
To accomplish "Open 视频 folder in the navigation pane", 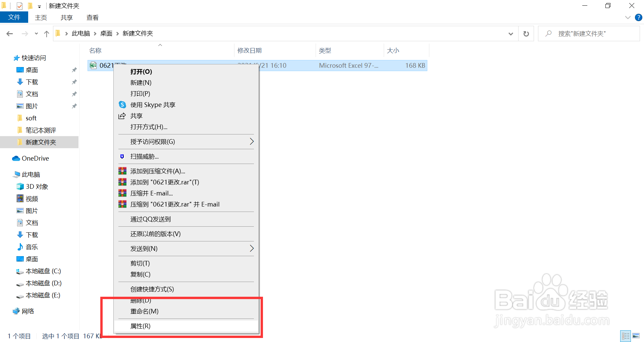I will (x=32, y=198).
